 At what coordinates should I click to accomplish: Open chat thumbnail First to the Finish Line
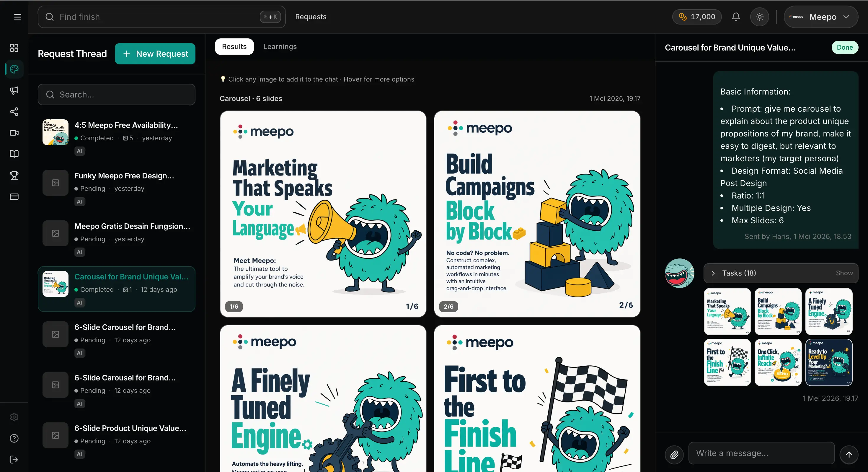[727, 362]
